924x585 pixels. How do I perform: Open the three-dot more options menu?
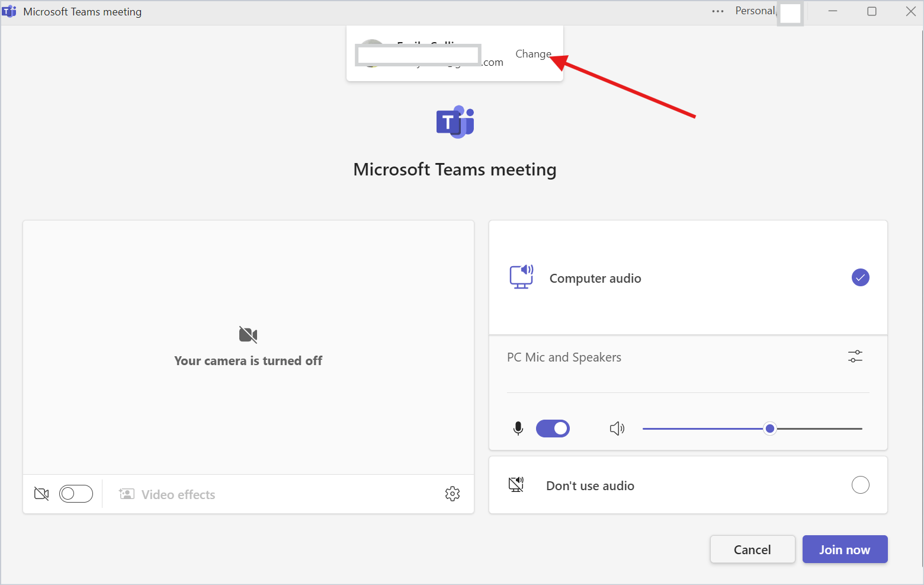tap(718, 11)
